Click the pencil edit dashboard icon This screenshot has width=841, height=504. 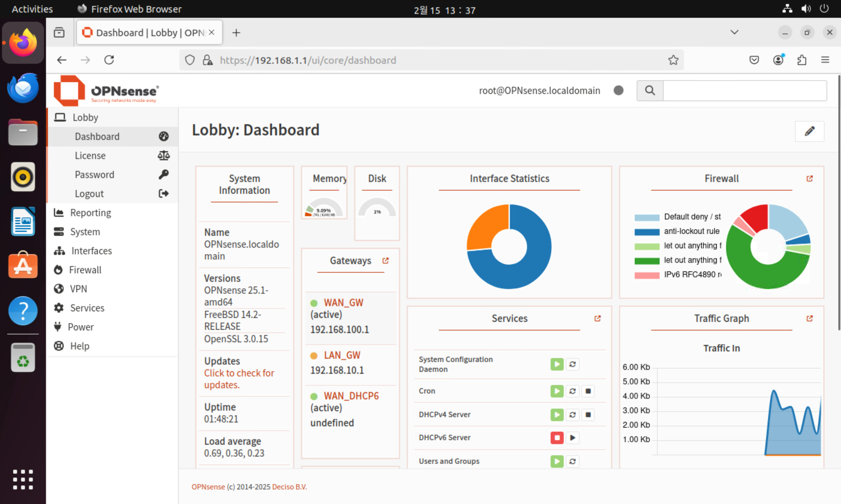coord(809,131)
